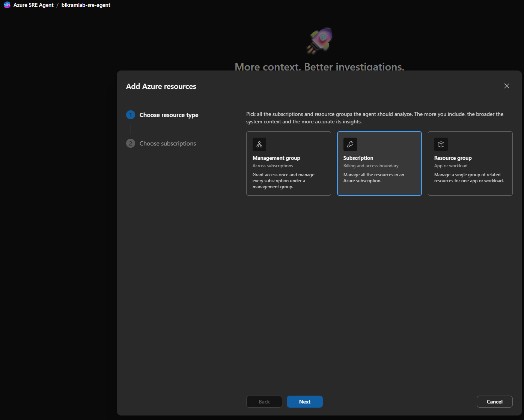524x420 pixels.
Task: Close the Add Azure resources dialog
Action: coord(507,86)
